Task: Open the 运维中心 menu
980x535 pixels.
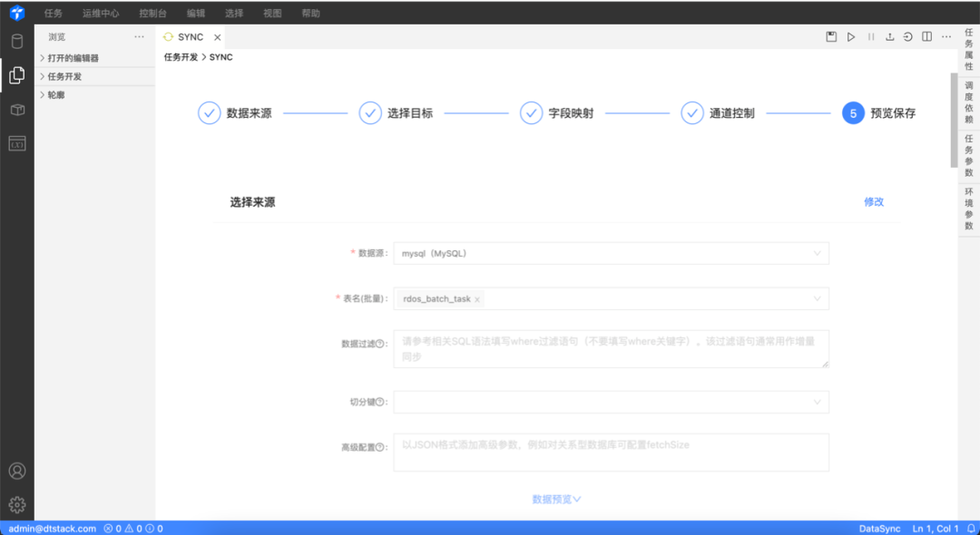Action: [101, 13]
